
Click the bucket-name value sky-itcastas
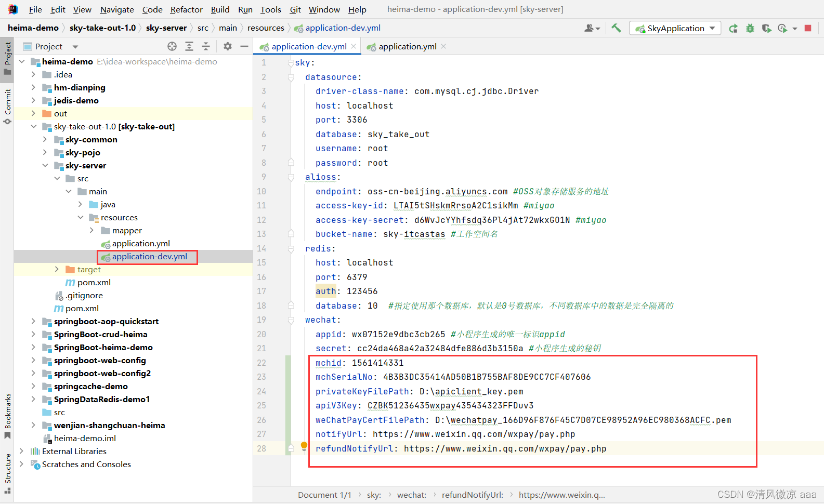click(414, 234)
